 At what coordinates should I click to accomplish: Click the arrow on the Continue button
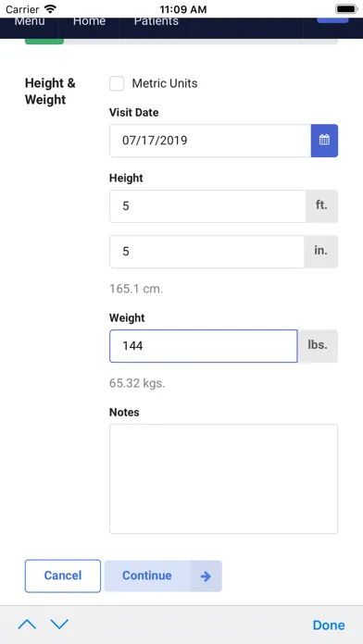coord(206,576)
